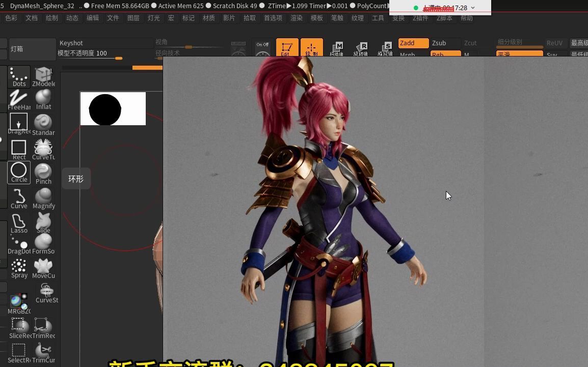This screenshot has width=588, height=367.
Task: Select the Inflat brush
Action: tap(43, 97)
